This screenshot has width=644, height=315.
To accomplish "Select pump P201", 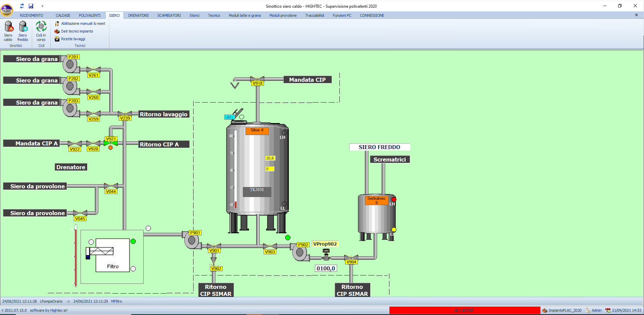I will point(70,65).
